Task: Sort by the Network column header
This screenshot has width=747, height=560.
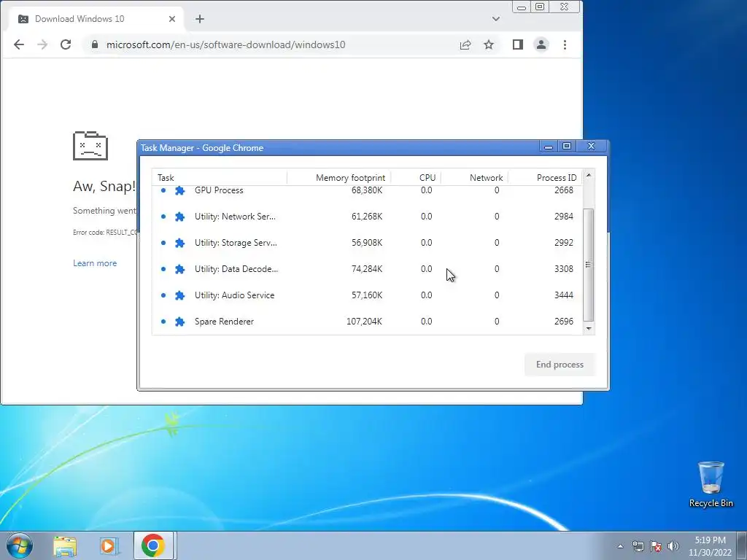Action: 474,178
